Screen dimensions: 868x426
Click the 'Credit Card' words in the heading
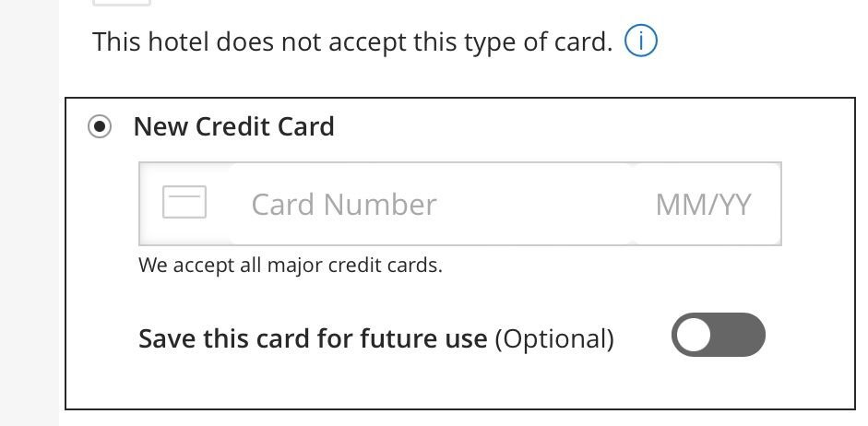coord(265,126)
